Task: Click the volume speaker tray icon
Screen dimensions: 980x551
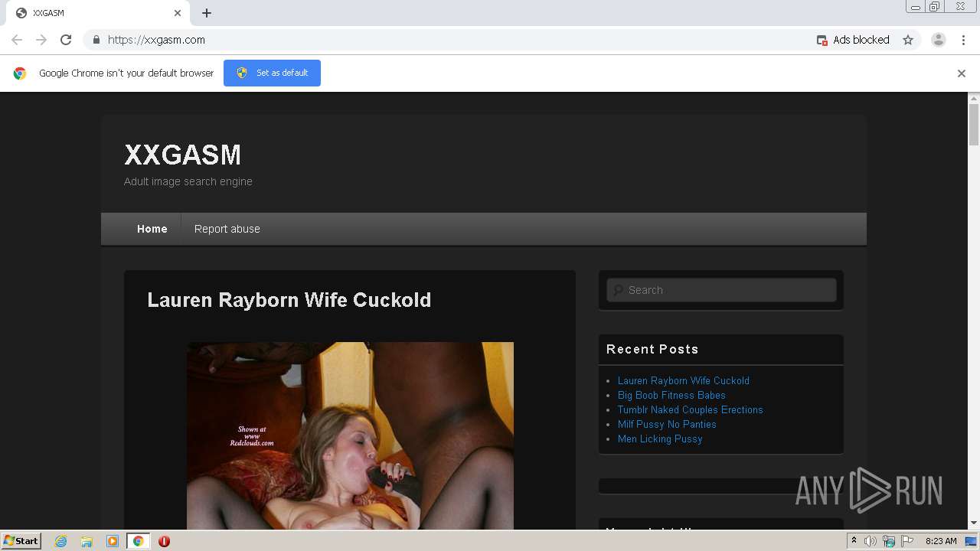Action: coord(871,541)
